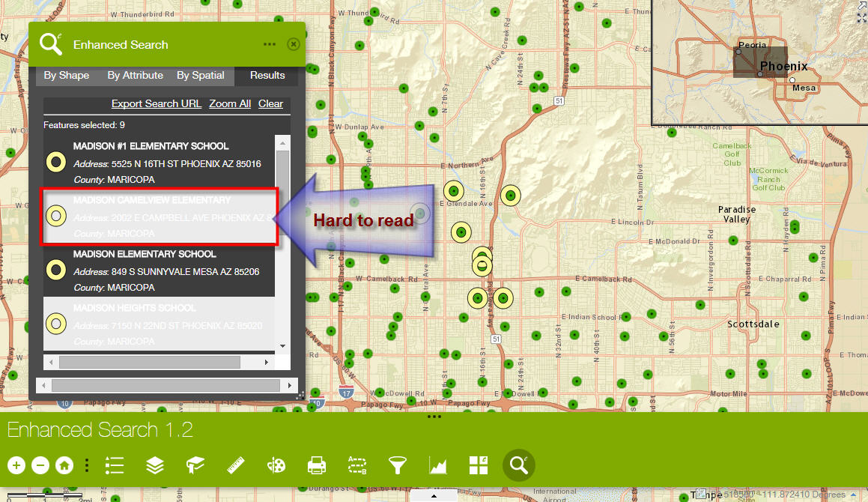The width and height of the screenshot is (868, 502).
Task: Open the Layer List widget
Action: pyautogui.click(x=155, y=465)
